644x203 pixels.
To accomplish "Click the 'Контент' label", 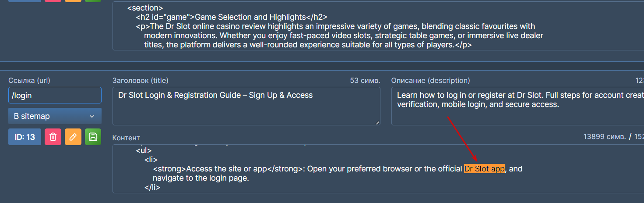I will coord(126,138).
